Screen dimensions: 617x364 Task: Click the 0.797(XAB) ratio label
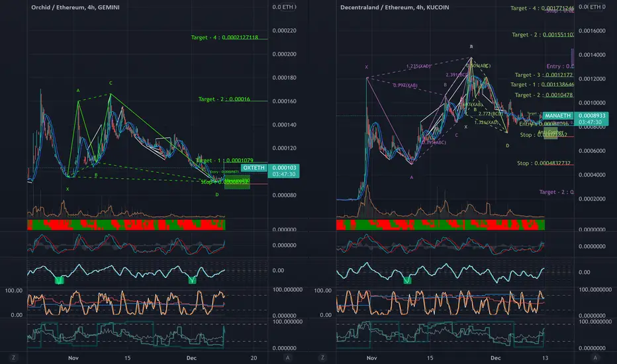405,85
